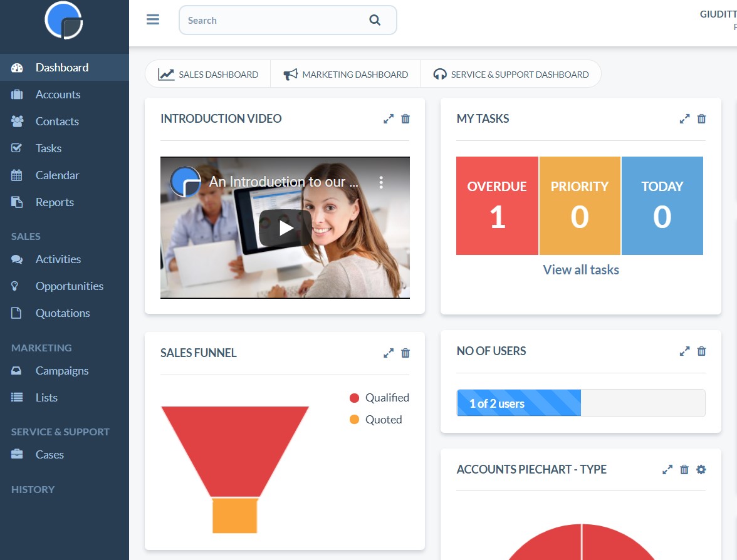The width and height of the screenshot is (737, 560).
Task: Click the Today tasks tile
Action: 662,205
